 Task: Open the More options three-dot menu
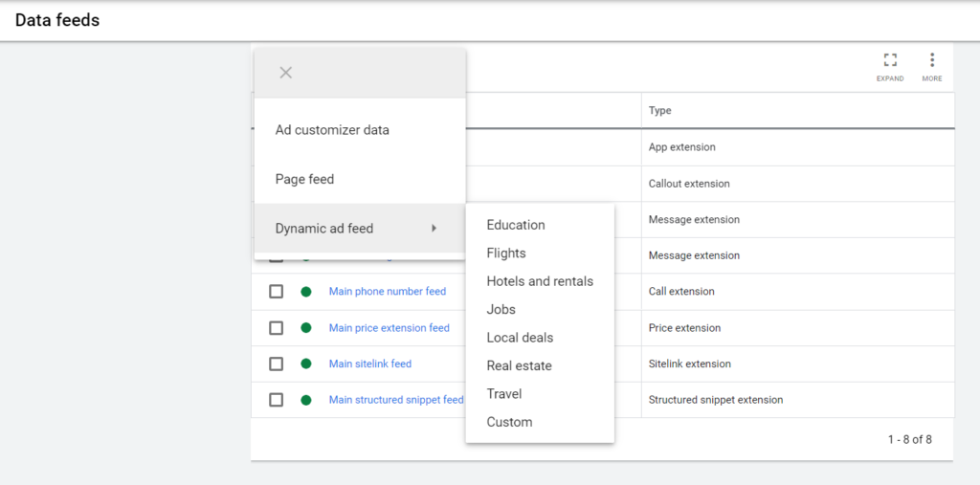[x=932, y=61]
